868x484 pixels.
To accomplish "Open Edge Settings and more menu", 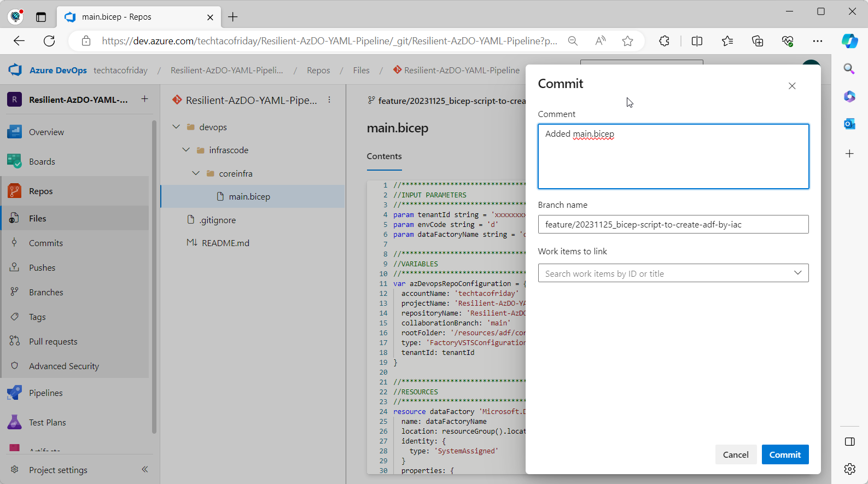I will coord(818,41).
